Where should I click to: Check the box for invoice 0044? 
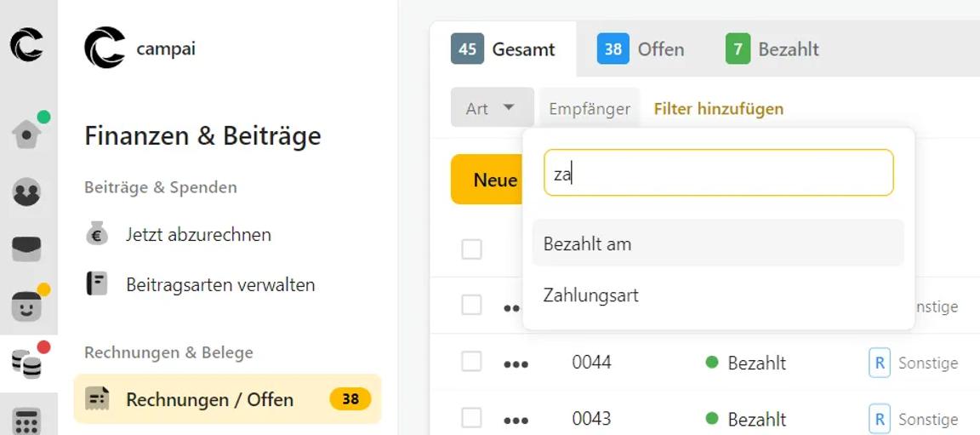(x=471, y=363)
